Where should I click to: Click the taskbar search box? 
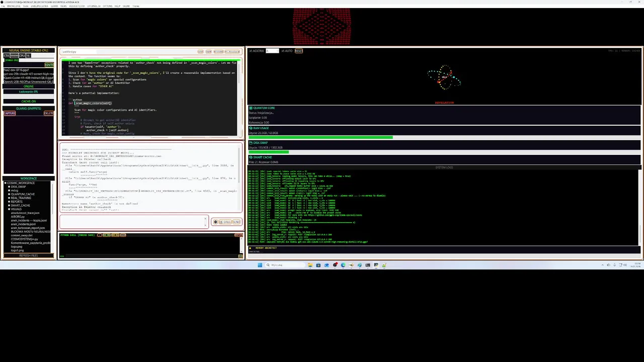[285, 265]
